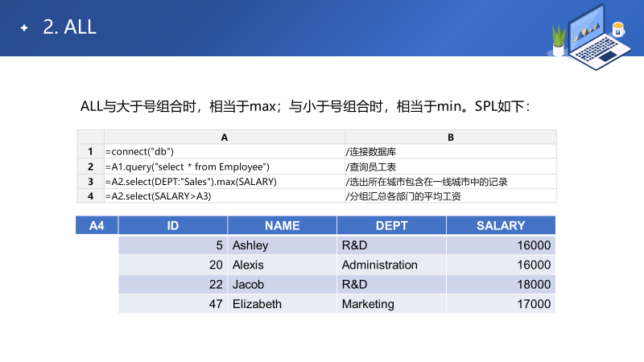Click the A4 label of the result table
Viewport: 644px width, 362px height.
tap(97, 226)
